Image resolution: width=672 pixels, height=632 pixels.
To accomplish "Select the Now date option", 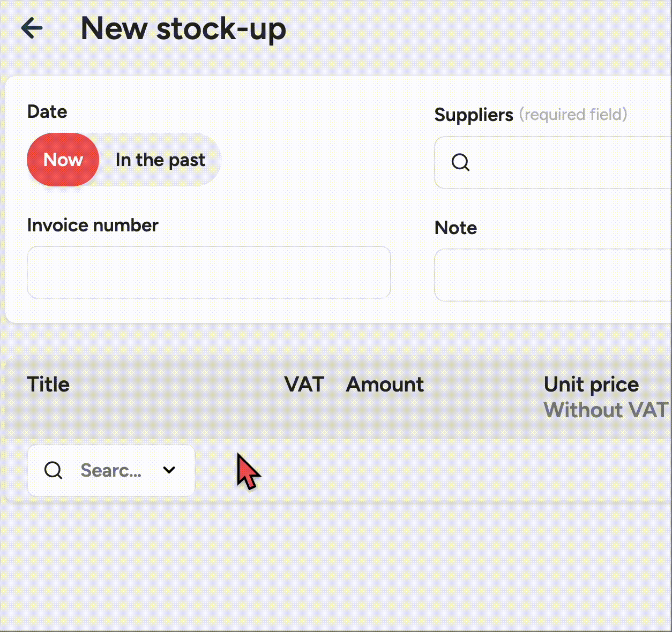I will pos(63,160).
